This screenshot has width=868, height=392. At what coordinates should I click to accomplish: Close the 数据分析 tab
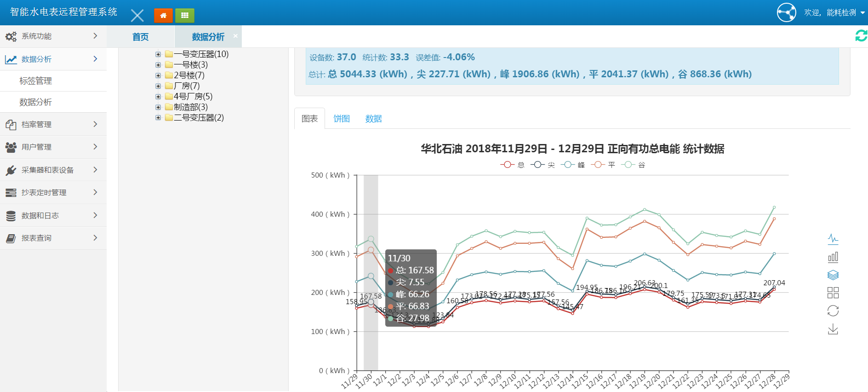235,36
